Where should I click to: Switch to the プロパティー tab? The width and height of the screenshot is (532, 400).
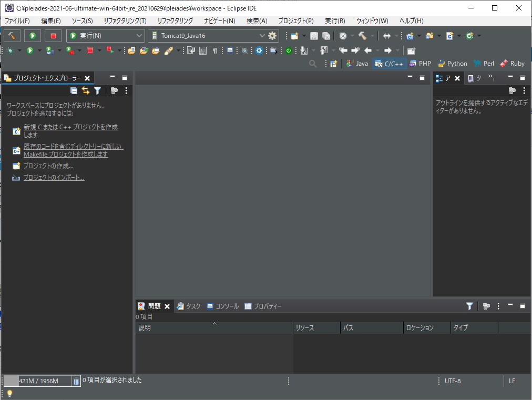coord(263,306)
